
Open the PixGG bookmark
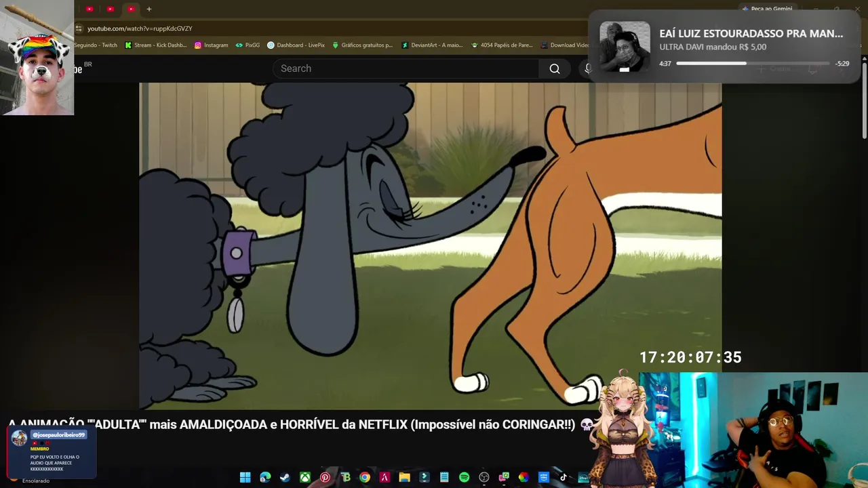[248, 45]
